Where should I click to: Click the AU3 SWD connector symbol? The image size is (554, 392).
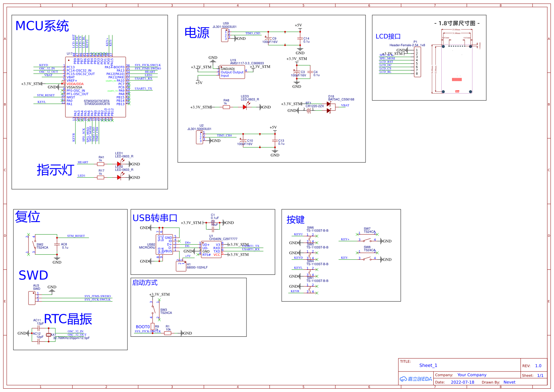32,298
